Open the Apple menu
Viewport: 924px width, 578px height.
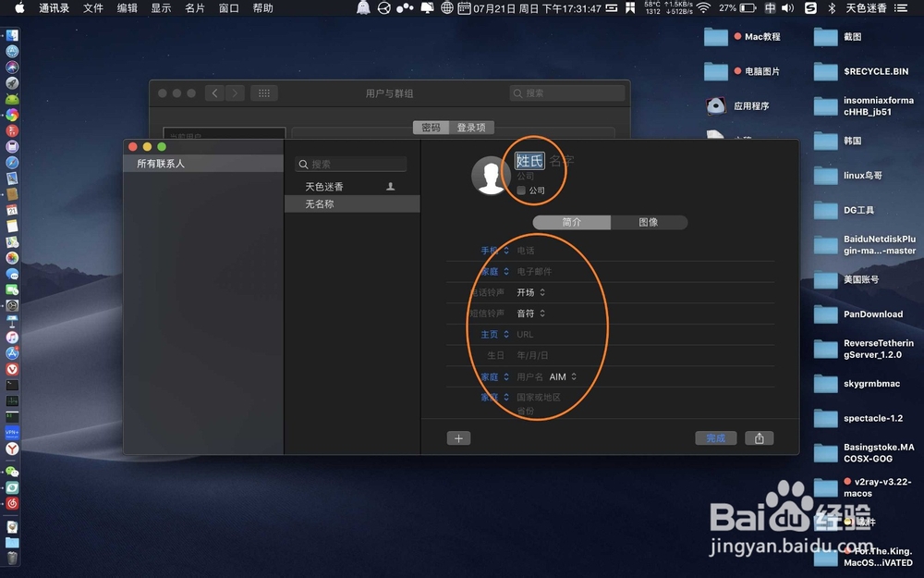19,8
